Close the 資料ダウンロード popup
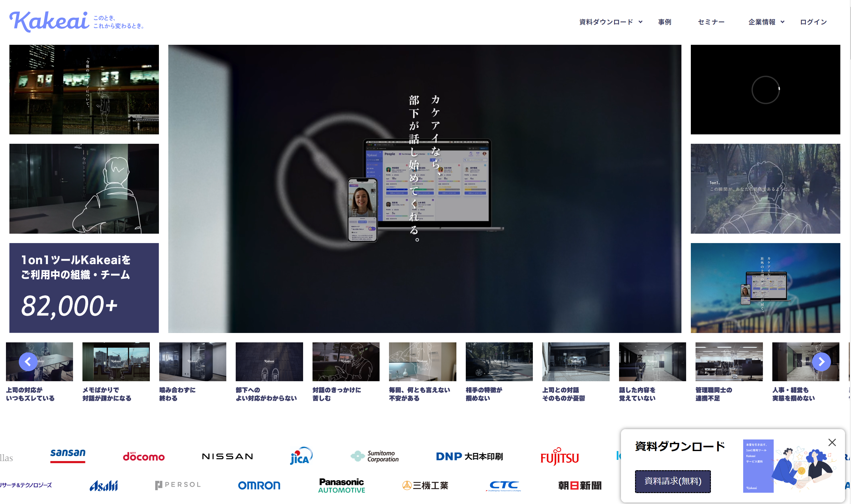The height and width of the screenshot is (504, 851). coord(832,442)
